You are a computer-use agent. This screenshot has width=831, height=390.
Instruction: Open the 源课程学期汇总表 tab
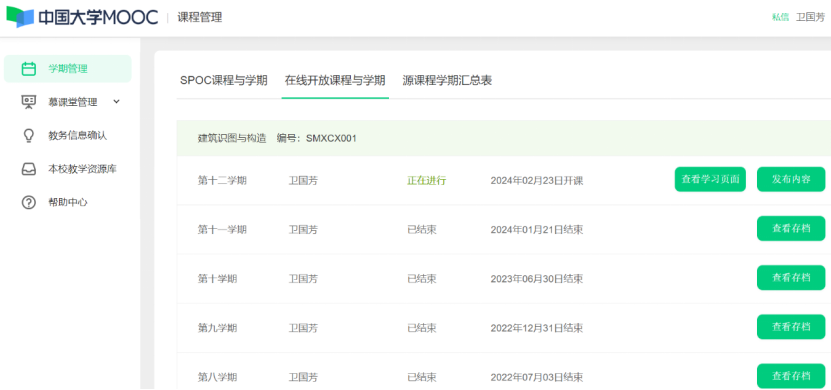pos(447,81)
